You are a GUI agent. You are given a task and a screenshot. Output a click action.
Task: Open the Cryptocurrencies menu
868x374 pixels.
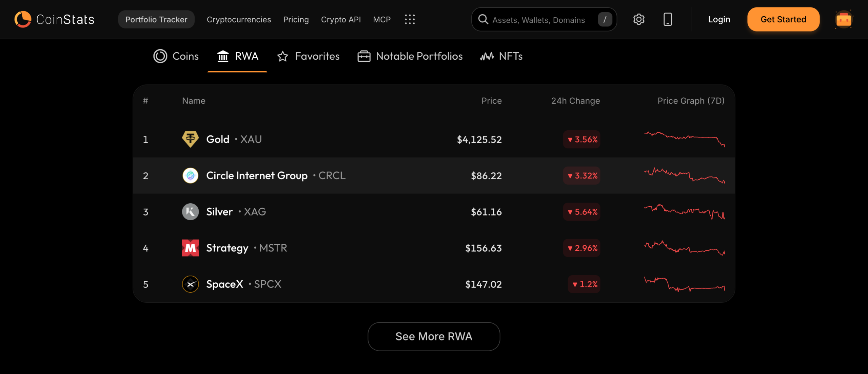pyautogui.click(x=239, y=19)
